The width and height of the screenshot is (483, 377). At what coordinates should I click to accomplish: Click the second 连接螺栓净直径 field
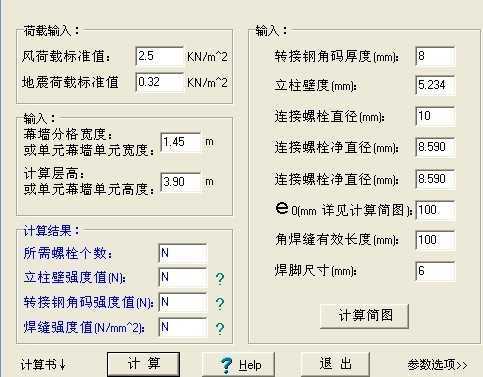pos(435,179)
